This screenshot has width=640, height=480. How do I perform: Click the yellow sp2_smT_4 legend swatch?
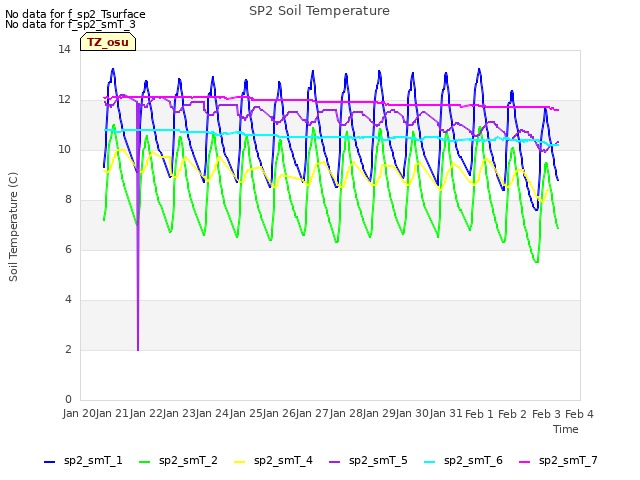pos(240,462)
